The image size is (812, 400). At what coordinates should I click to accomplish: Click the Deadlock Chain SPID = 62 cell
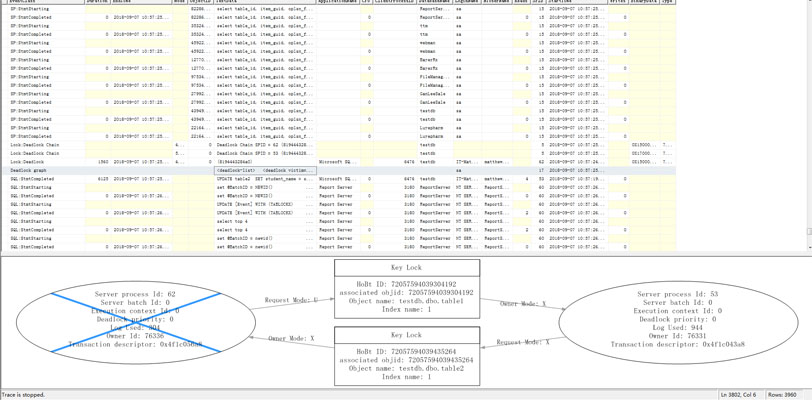tap(265, 145)
